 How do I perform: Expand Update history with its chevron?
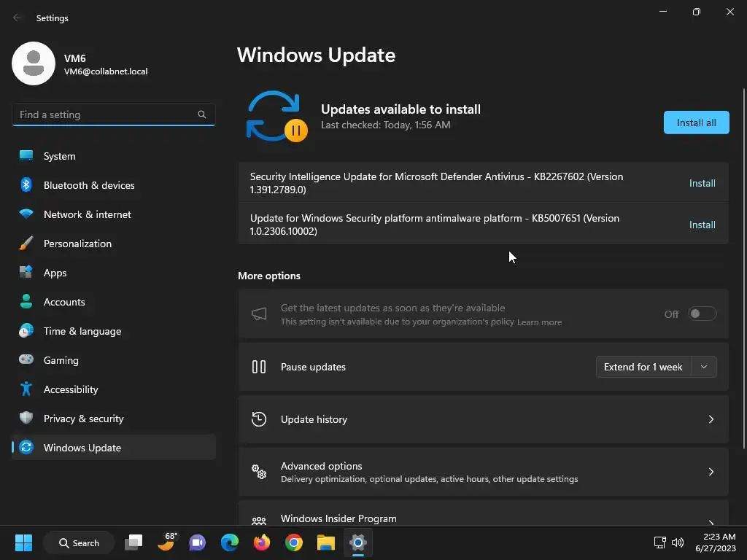tap(711, 419)
